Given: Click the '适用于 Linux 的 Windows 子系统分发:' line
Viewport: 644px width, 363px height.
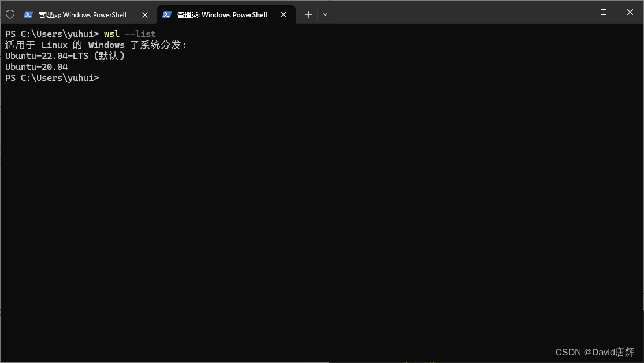Looking at the screenshot, I should pos(96,45).
